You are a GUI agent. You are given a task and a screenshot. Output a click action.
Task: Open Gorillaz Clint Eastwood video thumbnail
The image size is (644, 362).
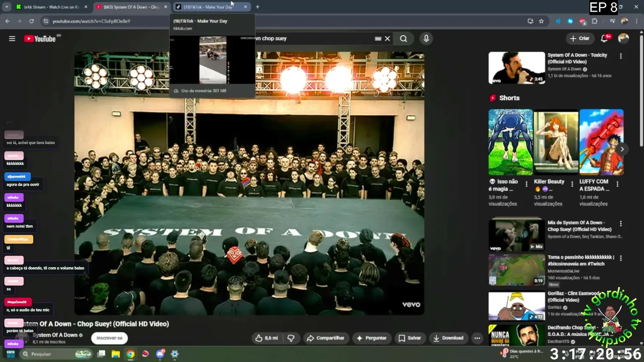point(517,305)
